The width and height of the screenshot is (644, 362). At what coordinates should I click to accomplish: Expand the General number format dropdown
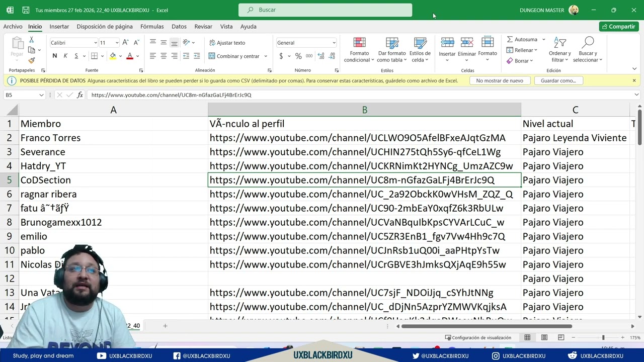click(334, 43)
